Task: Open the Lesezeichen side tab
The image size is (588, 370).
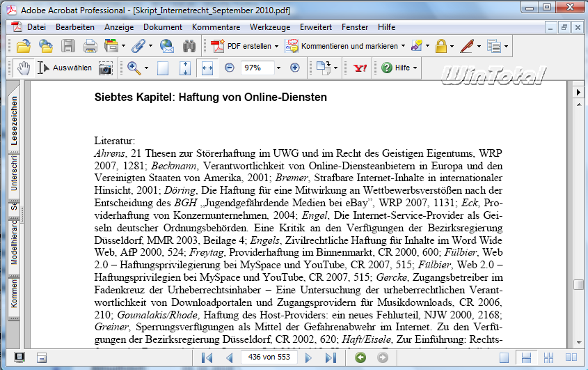Action: coord(14,121)
